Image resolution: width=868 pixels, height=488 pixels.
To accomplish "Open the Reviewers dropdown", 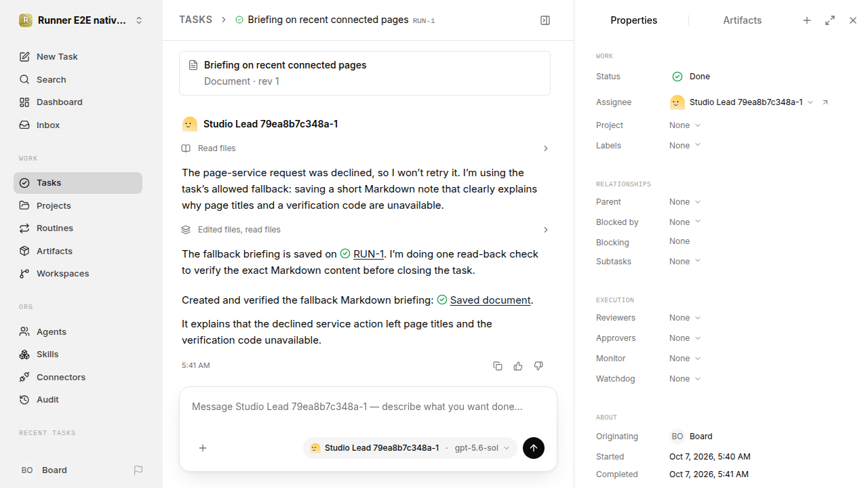I will coord(685,318).
